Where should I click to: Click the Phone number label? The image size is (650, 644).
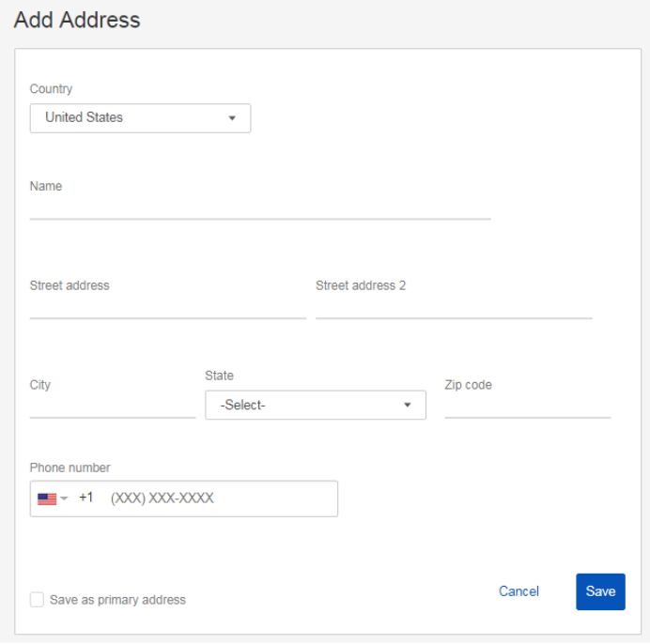(70, 468)
